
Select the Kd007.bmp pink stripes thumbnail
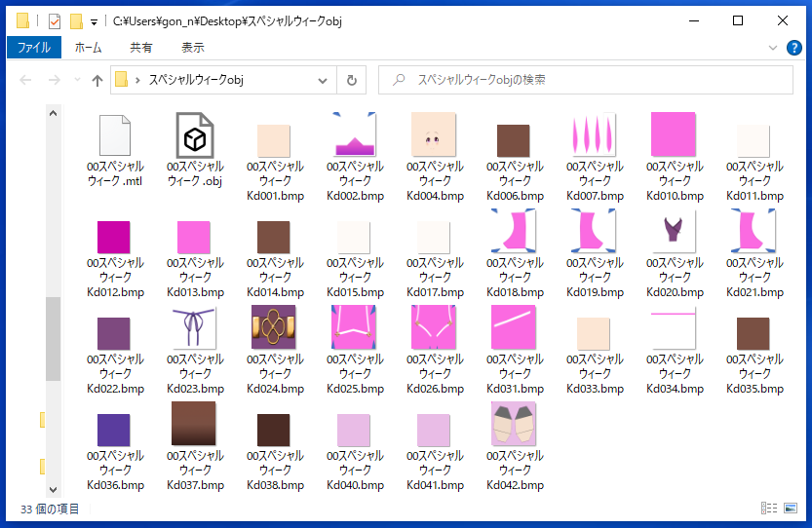point(594,134)
